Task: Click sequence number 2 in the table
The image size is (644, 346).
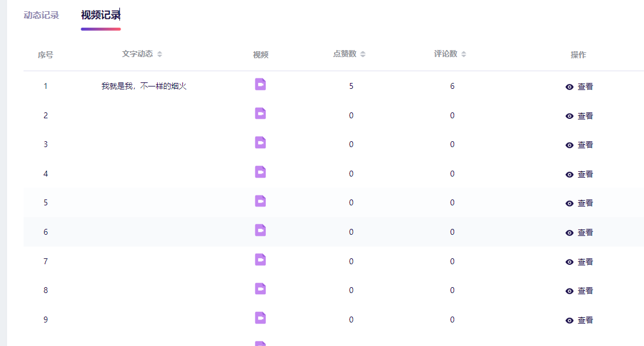Action: click(x=46, y=115)
